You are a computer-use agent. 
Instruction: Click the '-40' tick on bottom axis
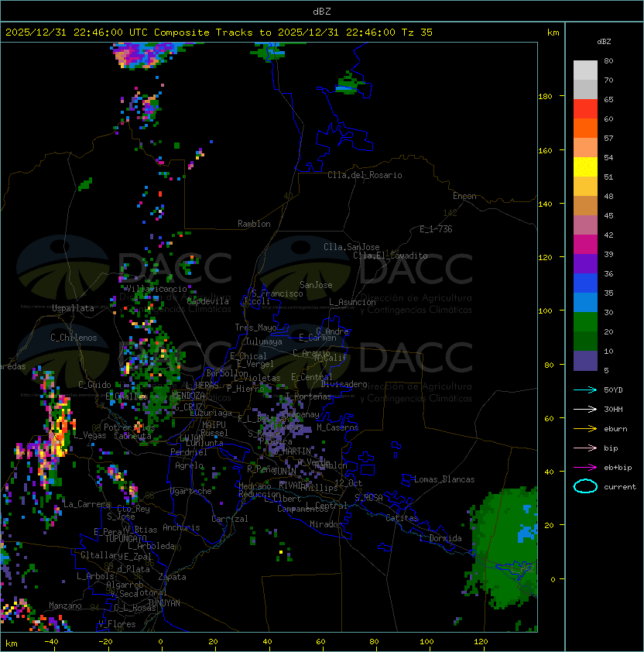(51, 642)
